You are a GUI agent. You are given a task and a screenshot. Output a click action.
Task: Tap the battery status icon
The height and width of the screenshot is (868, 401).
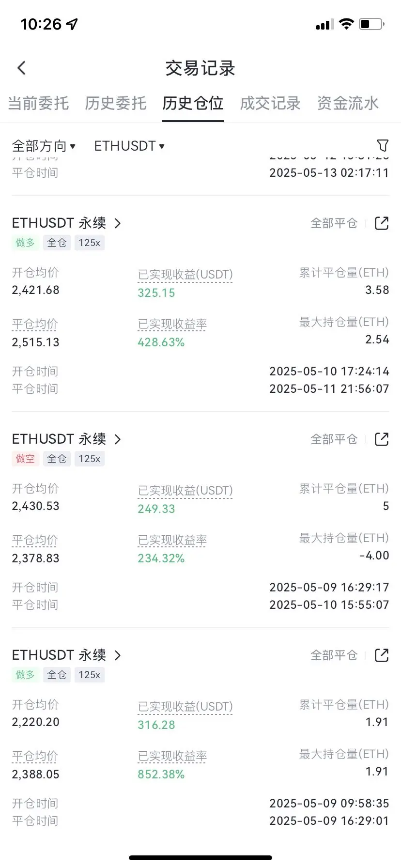click(x=372, y=24)
